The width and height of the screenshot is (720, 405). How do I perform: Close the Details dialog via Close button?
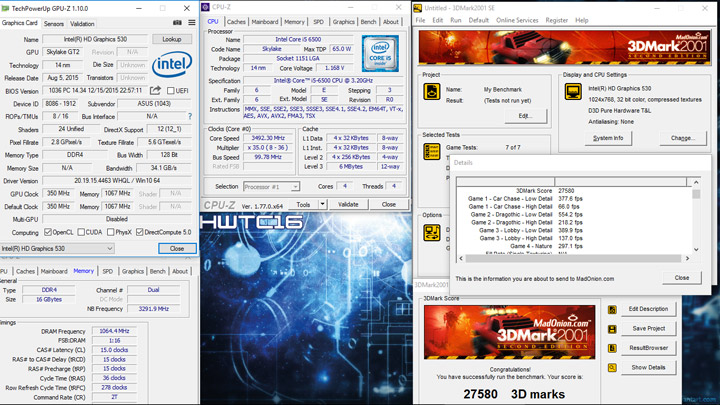pyautogui.click(x=682, y=278)
